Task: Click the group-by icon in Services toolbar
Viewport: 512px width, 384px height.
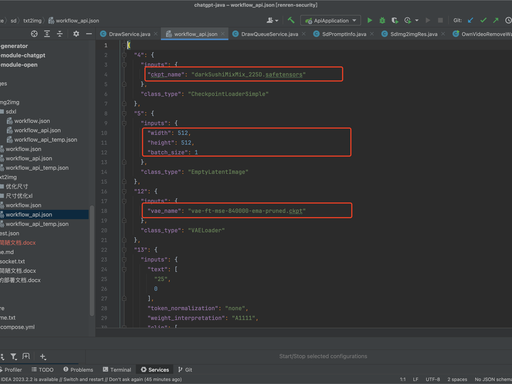Action: [x=26, y=357]
